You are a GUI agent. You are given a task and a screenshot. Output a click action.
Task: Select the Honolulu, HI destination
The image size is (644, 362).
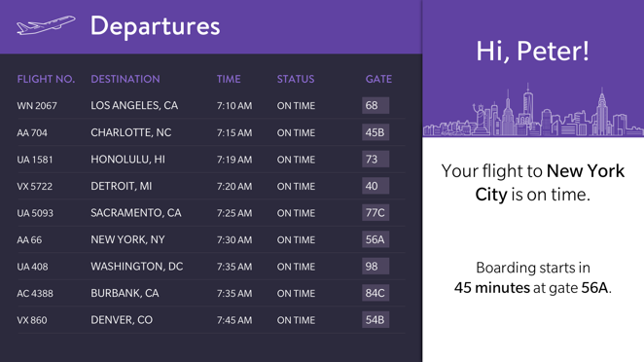(x=127, y=160)
